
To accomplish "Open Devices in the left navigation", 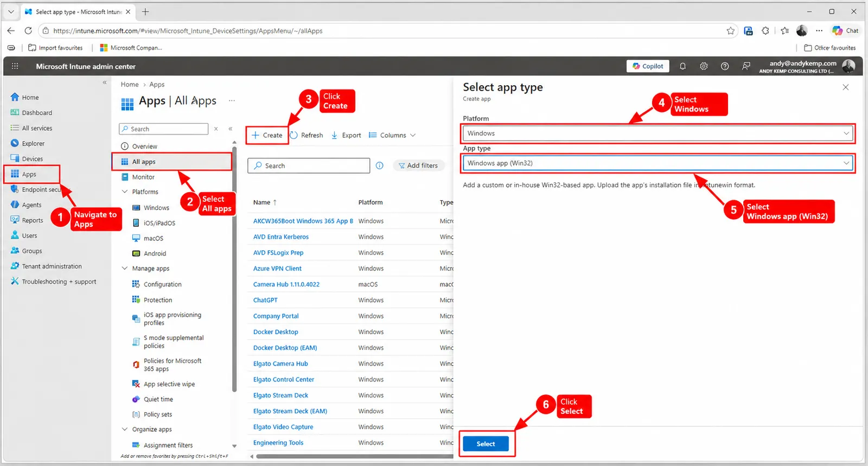I will click(x=33, y=159).
